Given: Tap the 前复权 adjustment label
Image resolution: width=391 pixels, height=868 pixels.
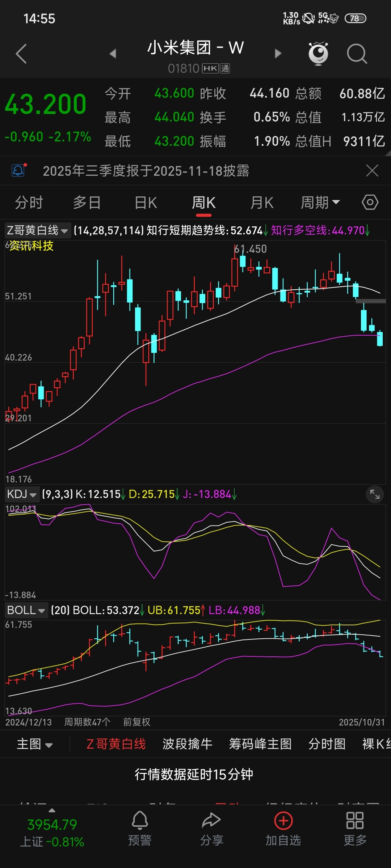Looking at the screenshot, I should 136,722.
